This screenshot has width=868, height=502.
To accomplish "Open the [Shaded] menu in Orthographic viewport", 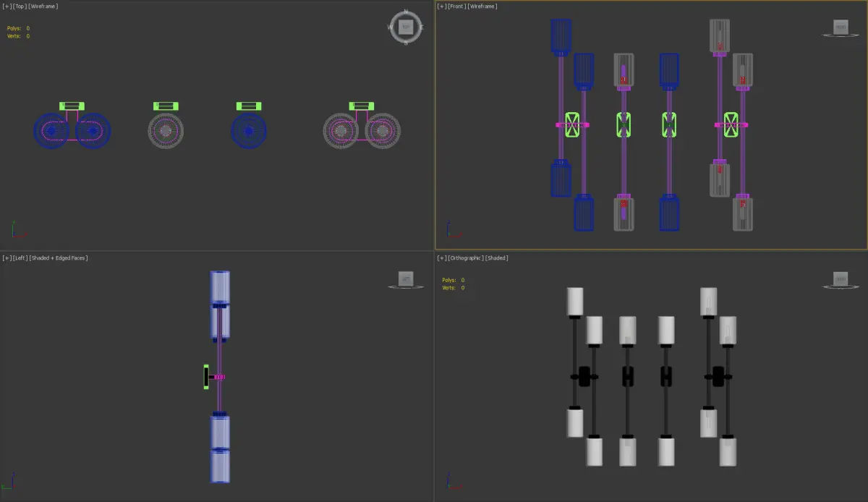I will 497,258.
